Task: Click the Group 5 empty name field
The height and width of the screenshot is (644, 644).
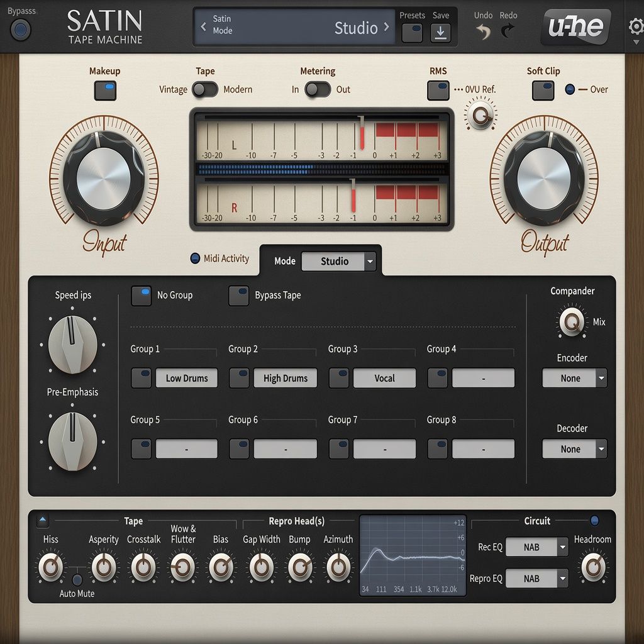Action: tap(186, 448)
